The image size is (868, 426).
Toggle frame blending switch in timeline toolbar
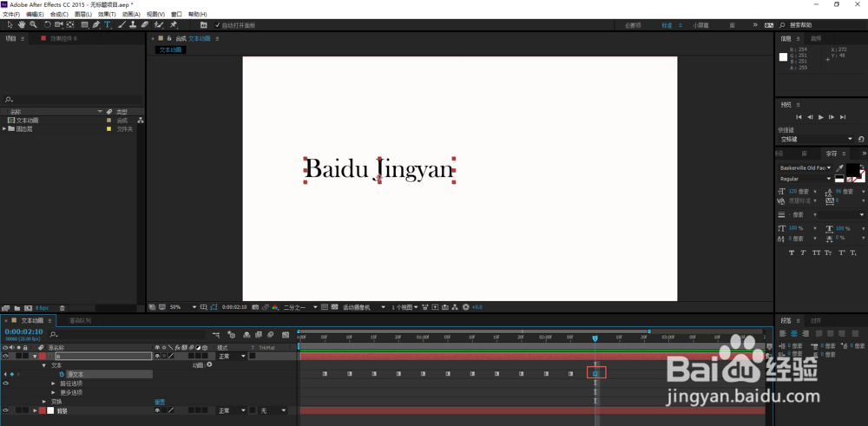259,335
